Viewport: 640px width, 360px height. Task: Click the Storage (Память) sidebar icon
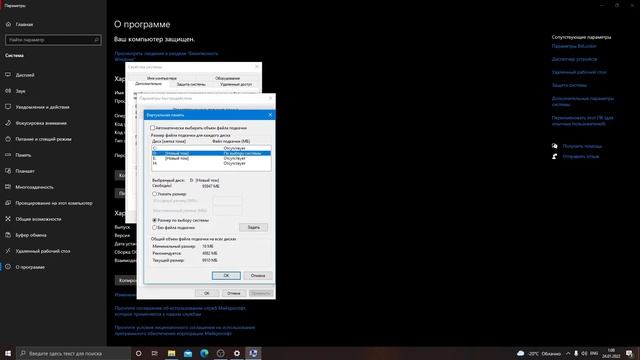[8, 155]
